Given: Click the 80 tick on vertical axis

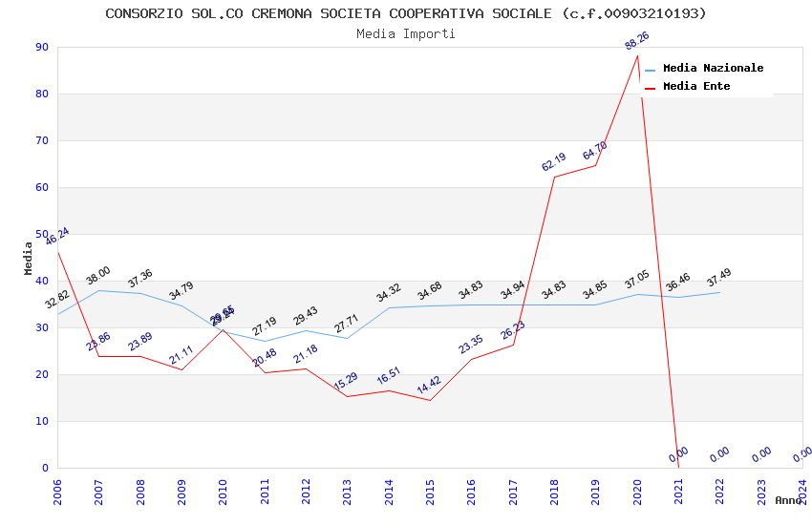Looking at the screenshot, I should [42, 94].
